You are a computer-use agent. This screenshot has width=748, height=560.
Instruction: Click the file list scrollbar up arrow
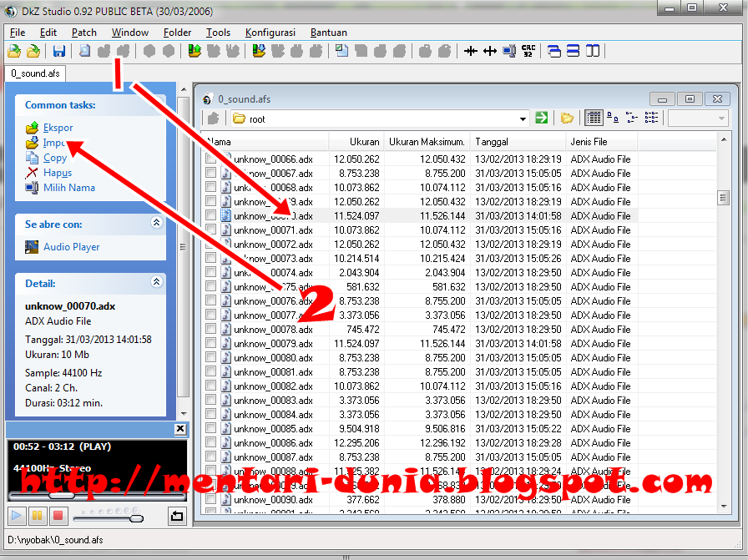[724, 139]
